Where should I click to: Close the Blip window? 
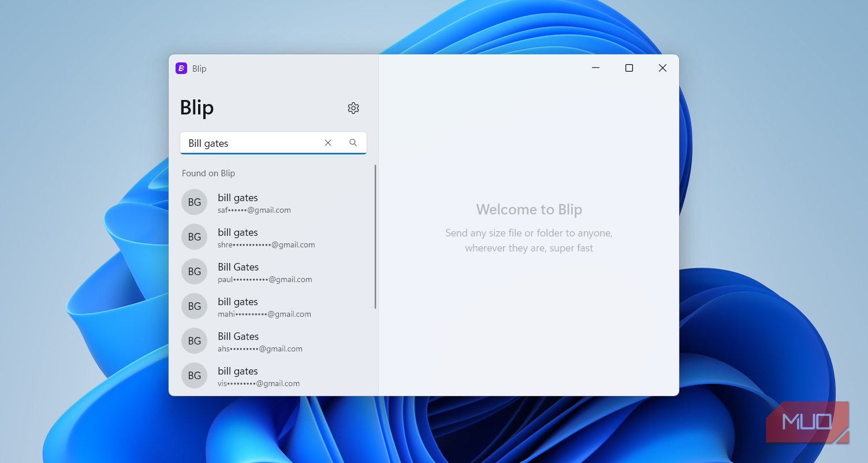click(x=662, y=68)
